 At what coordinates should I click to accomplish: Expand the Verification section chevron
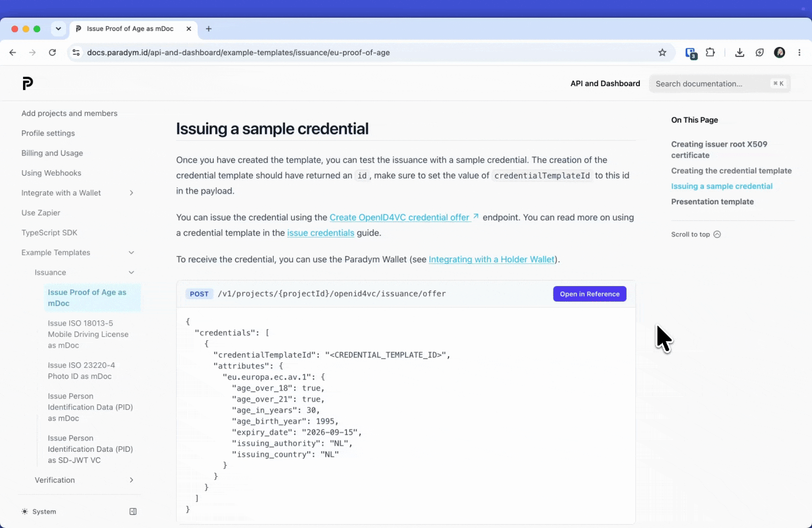pyautogui.click(x=131, y=480)
